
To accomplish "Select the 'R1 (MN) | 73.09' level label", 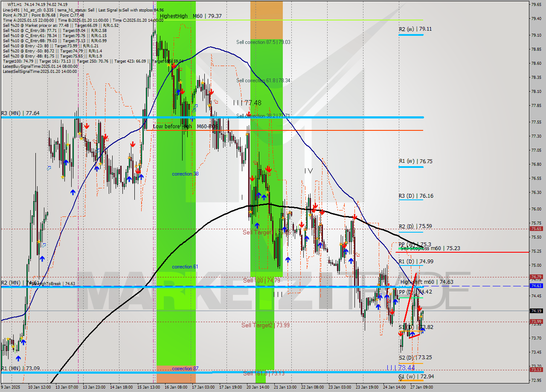I will 20,368.
